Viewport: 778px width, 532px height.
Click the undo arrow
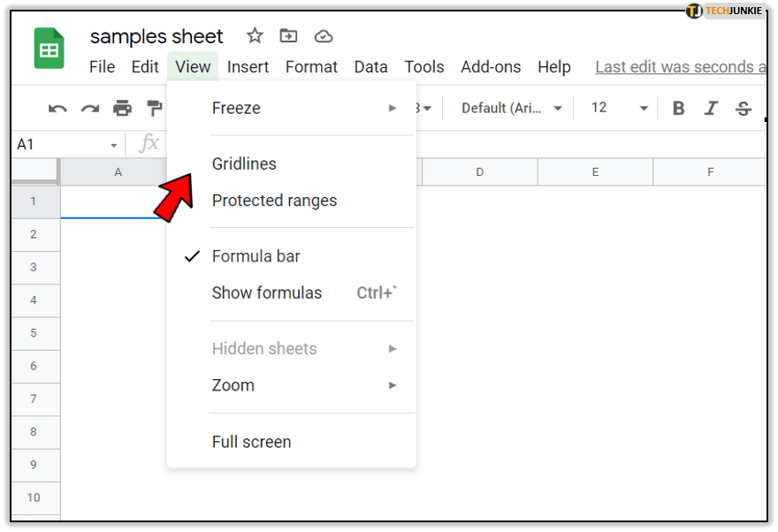tap(57, 109)
